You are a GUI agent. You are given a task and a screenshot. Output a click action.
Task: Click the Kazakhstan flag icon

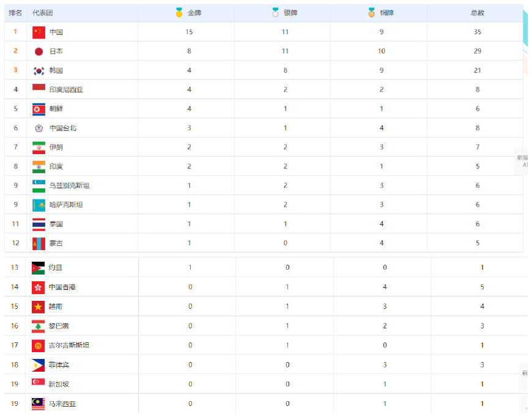click(x=39, y=205)
